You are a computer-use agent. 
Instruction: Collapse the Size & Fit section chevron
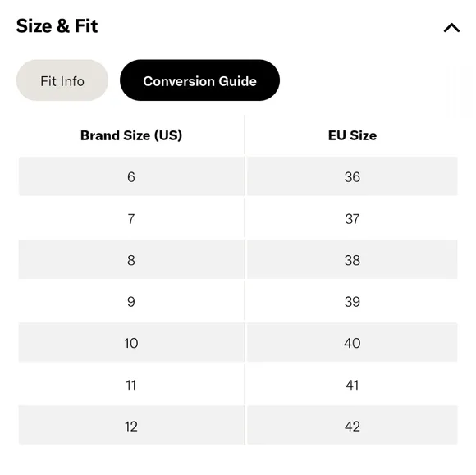pyautogui.click(x=451, y=28)
